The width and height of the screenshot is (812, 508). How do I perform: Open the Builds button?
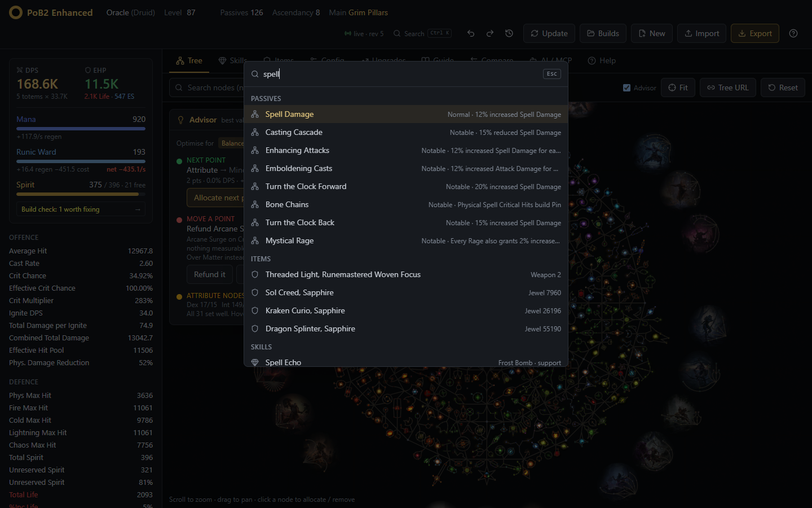[603, 33]
